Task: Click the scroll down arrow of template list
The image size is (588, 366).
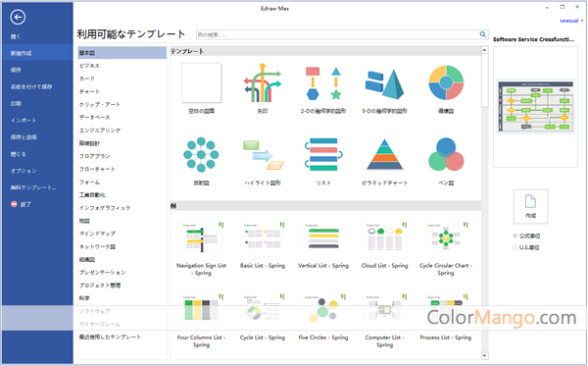Action: pyautogui.click(x=484, y=355)
